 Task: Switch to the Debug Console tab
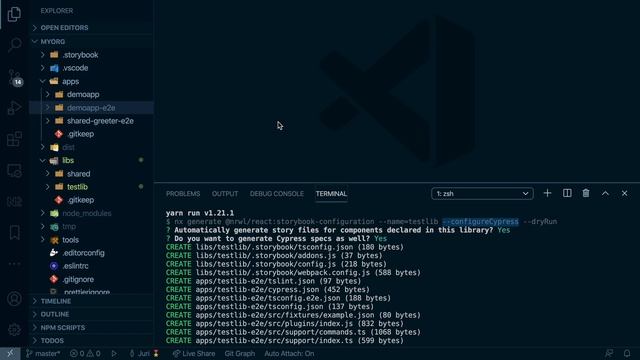coord(277,194)
